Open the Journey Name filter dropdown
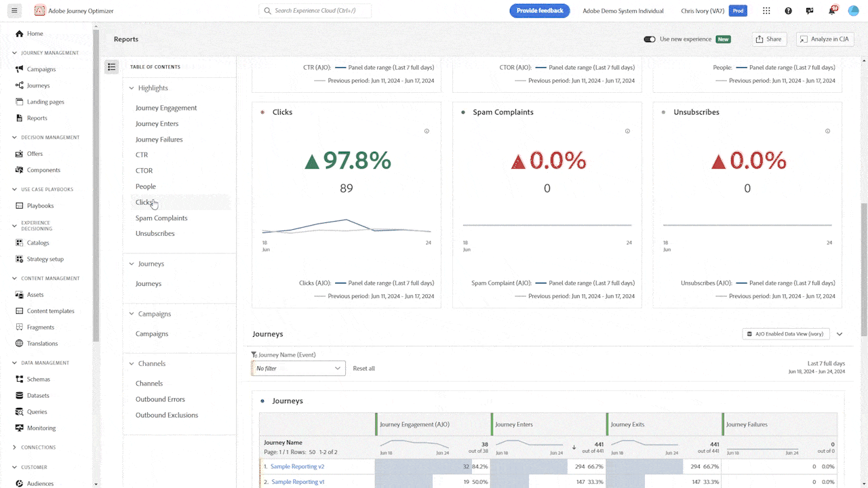 tap(298, 368)
